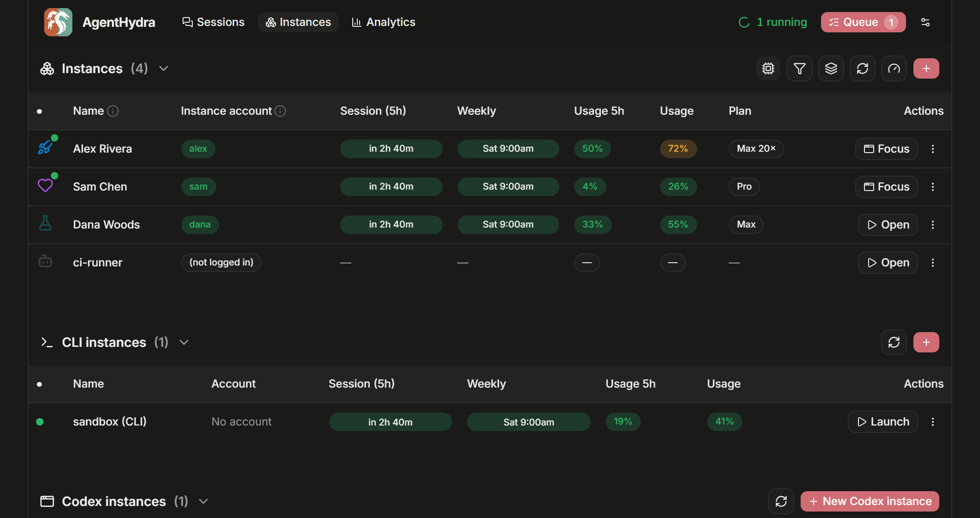Collapse the CLI instances section chevron
Viewport: 980px width, 518px height.
coord(184,342)
